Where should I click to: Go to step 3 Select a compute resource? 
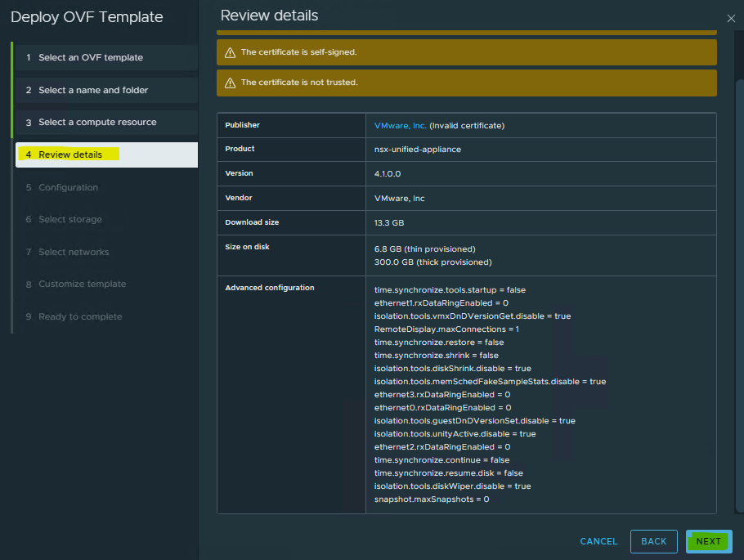pos(106,123)
